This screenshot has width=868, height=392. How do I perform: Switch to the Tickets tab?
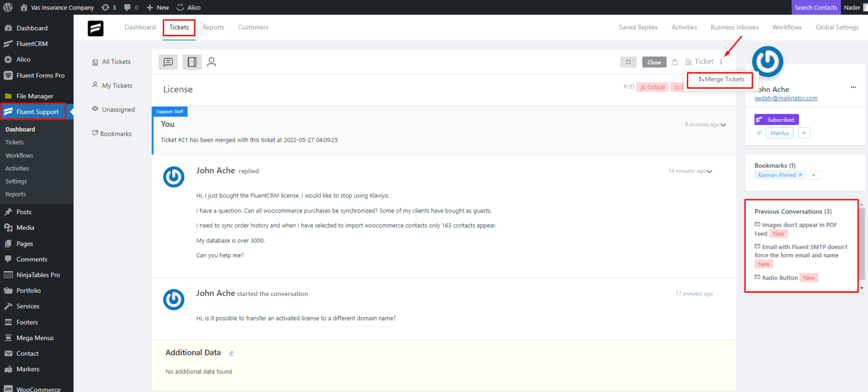tap(179, 27)
